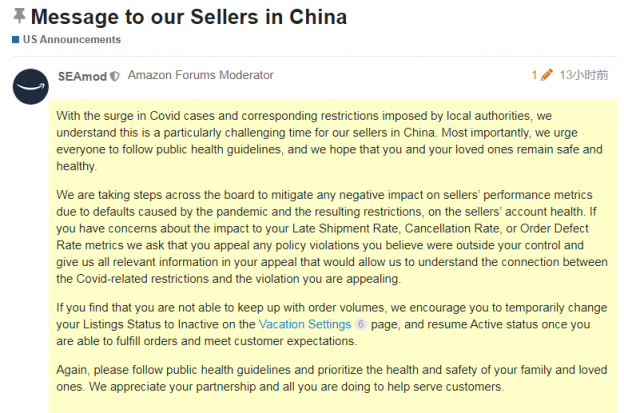Click the link click-count badge showing 6
Screen dimensions: 624x413
(x=361, y=324)
